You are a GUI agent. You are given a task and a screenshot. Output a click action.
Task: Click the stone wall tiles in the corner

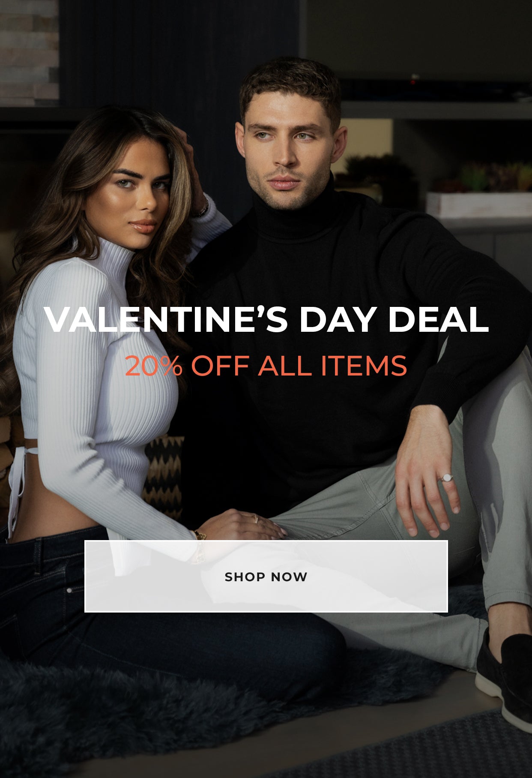coord(29,52)
